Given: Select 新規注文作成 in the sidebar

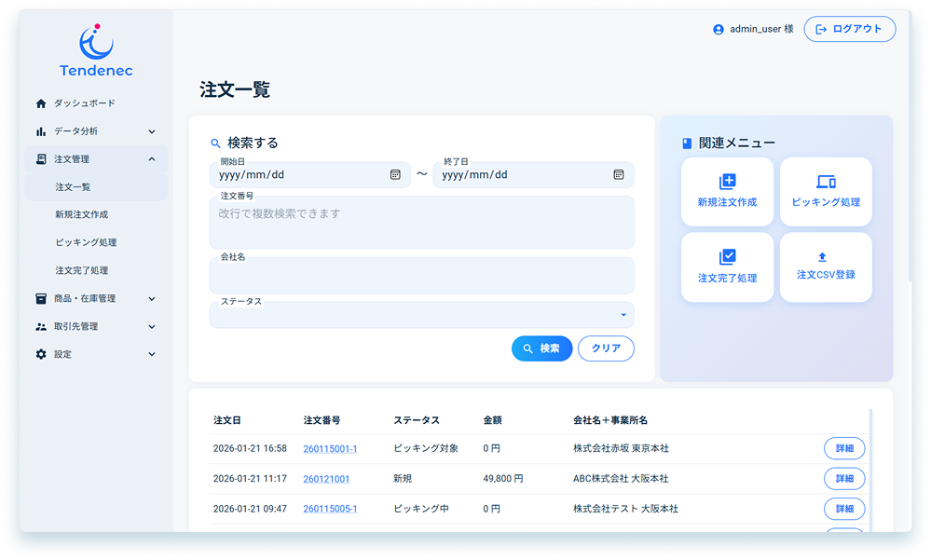Looking at the screenshot, I should tap(82, 214).
